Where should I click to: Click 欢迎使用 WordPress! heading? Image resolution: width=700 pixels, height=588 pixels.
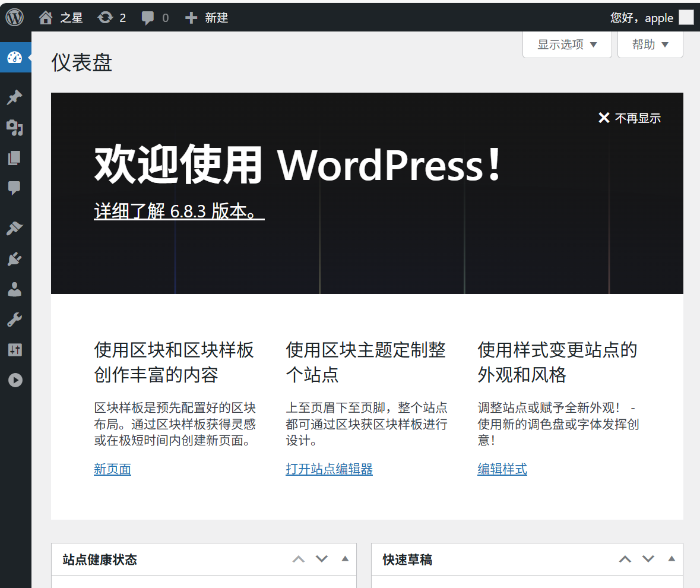[298, 165]
